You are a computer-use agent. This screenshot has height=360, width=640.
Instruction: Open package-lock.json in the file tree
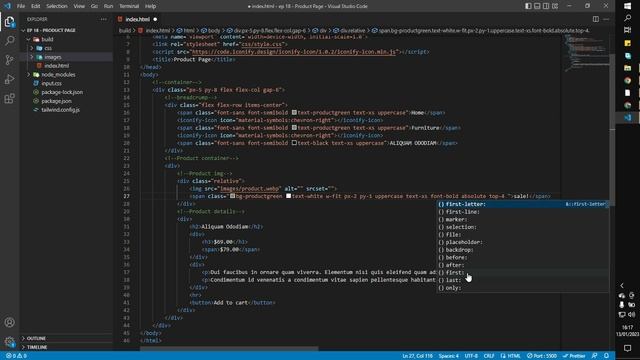[62, 92]
